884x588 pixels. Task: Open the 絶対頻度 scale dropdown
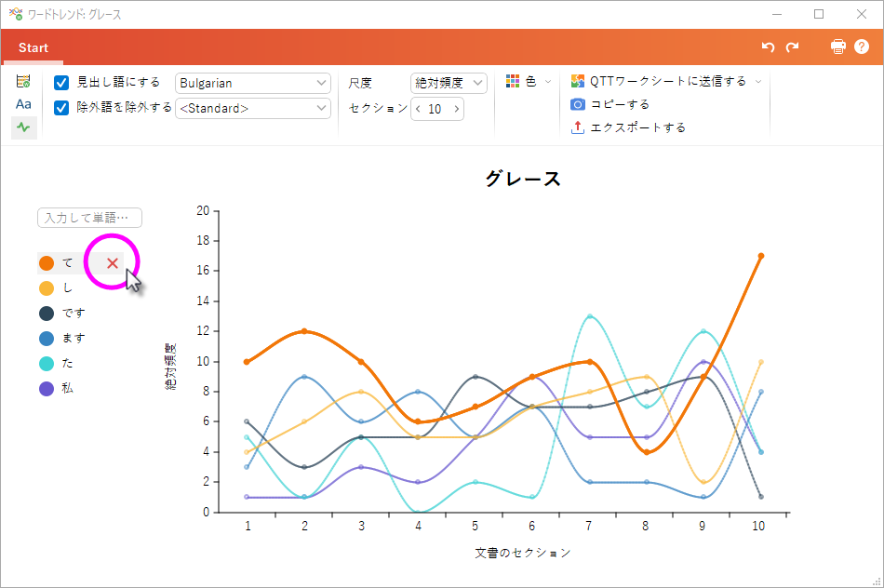coord(449,84)
